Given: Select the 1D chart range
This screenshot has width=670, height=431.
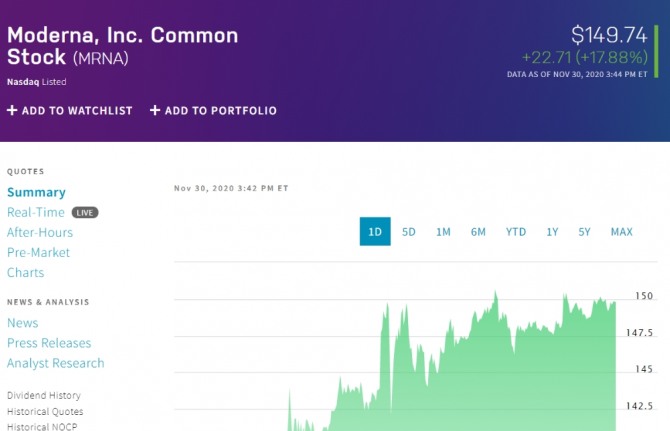Looking at the screenshot, I should pyautogui.click(x=375, y=232).
